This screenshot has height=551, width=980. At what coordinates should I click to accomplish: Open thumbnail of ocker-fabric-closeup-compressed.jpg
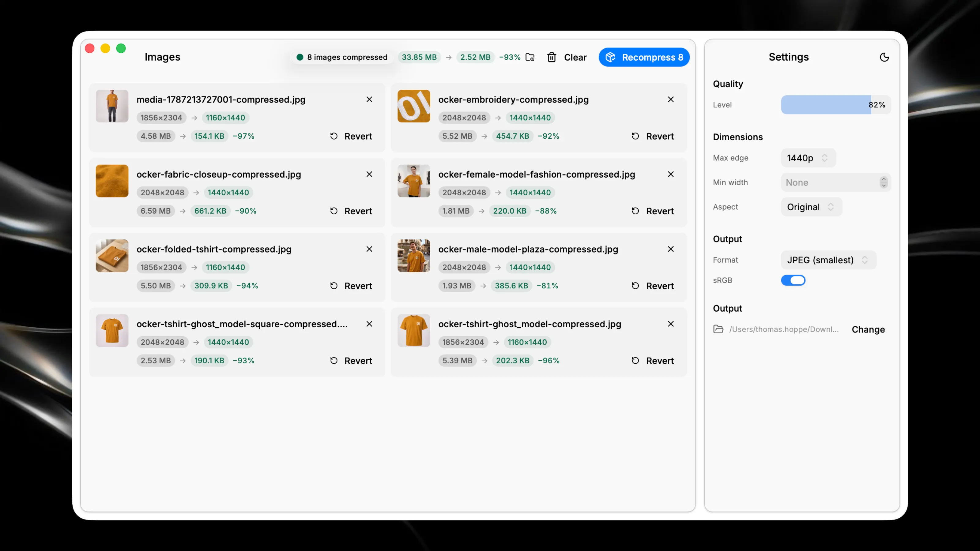pos(112,181)
